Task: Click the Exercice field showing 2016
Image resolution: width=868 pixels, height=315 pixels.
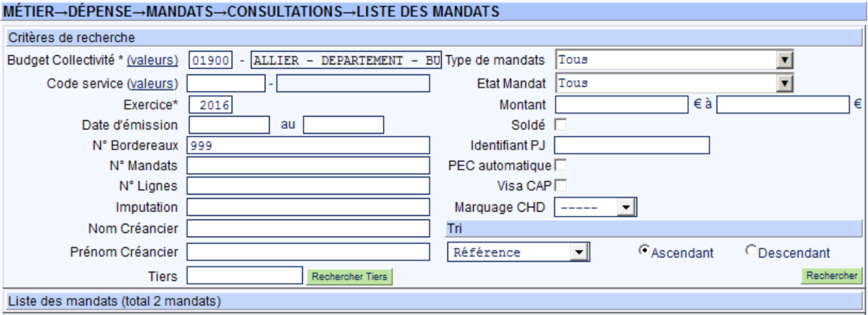Action: [210, 104]
